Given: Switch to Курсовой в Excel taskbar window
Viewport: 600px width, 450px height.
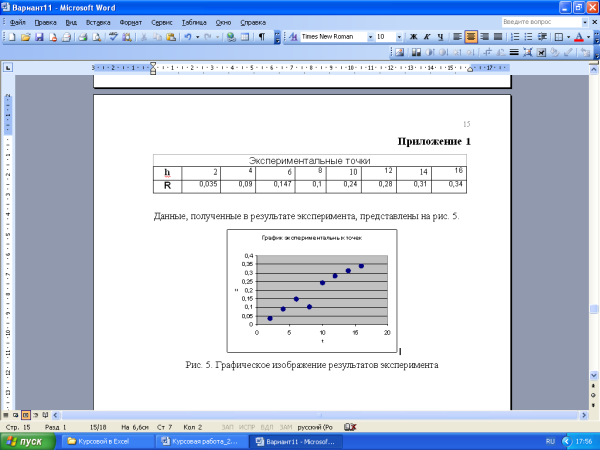Looking at the screenshot, I should 103,440.
